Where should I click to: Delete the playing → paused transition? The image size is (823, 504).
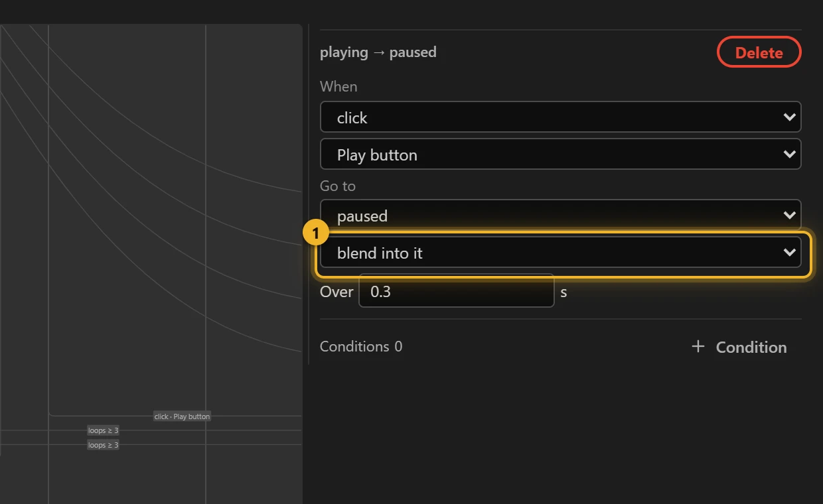(x=759, y=52)
